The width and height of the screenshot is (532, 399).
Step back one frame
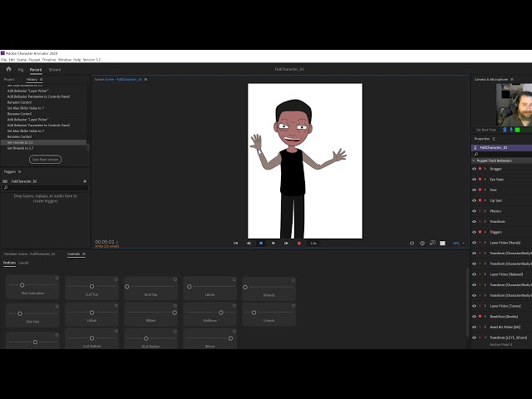pos(249,244)
